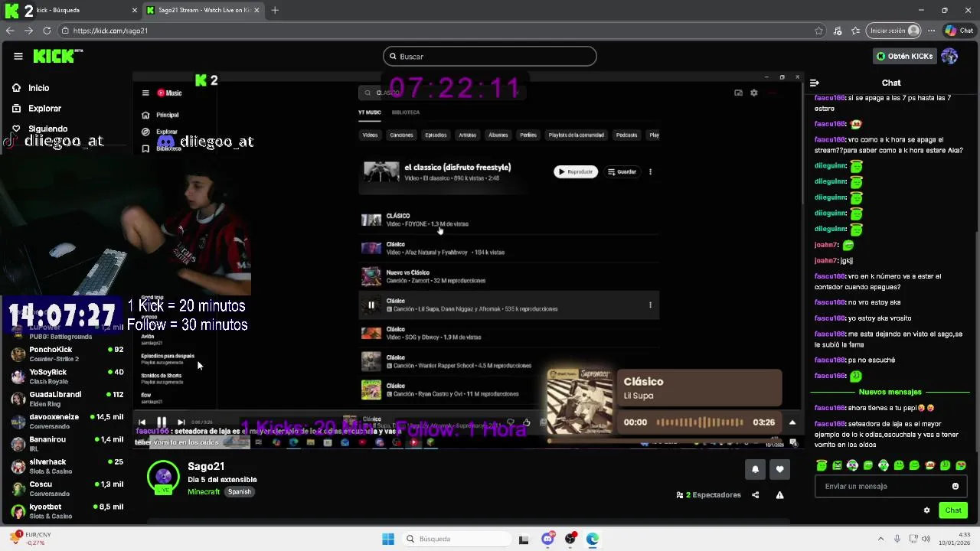Close the Sago21 Stream tab
The width and height of the screenshot is (980, 551).
click(x=256, y=10)
